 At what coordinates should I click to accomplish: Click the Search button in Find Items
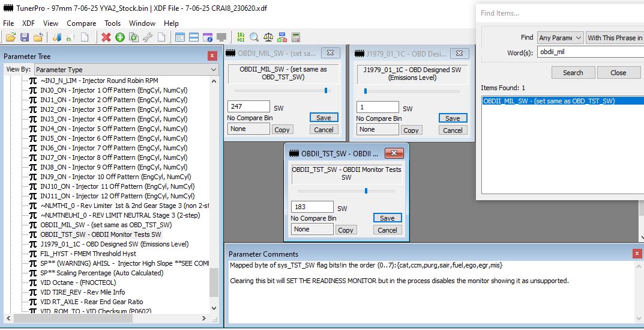[x=573, y=73]
